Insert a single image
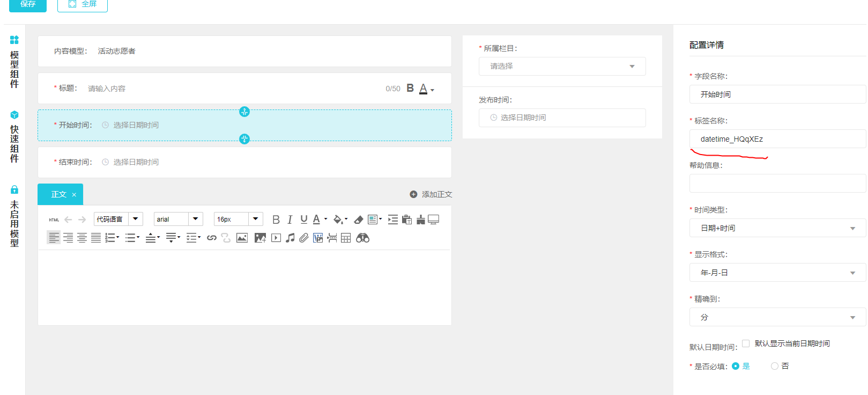Viewport: 868px width, 395px height. pyautogui.click(x=242, y=238)
